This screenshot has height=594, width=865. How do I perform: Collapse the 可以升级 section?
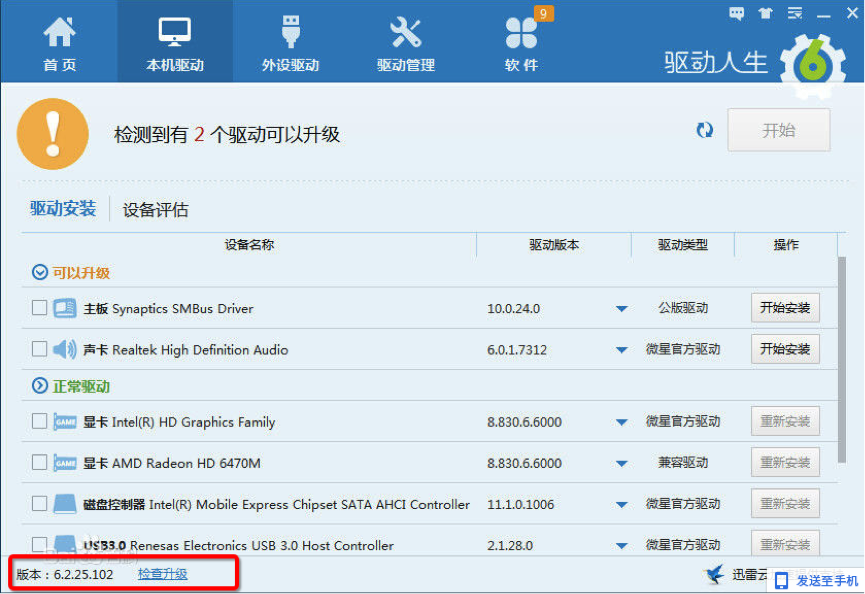40,272
